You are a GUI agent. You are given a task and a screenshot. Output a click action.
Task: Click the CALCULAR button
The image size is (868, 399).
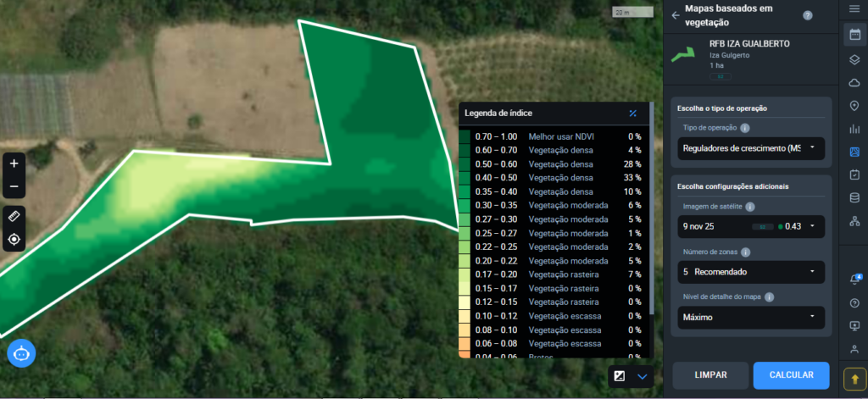[791, 375]
